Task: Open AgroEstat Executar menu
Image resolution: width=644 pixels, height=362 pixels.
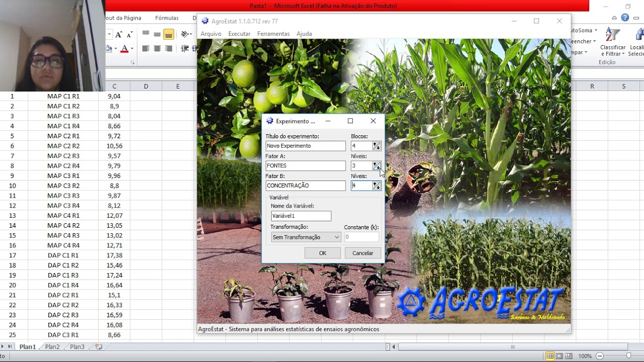Action: [239, 34]
